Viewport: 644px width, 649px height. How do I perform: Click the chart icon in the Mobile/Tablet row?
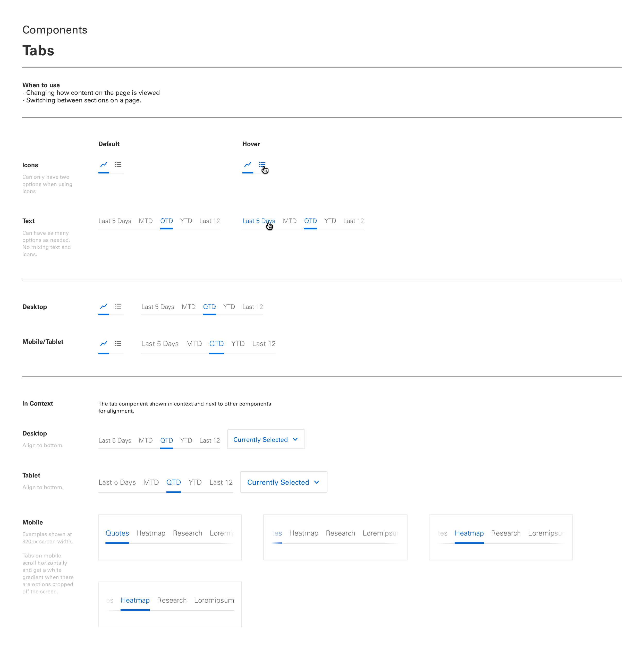click(104, 343)
